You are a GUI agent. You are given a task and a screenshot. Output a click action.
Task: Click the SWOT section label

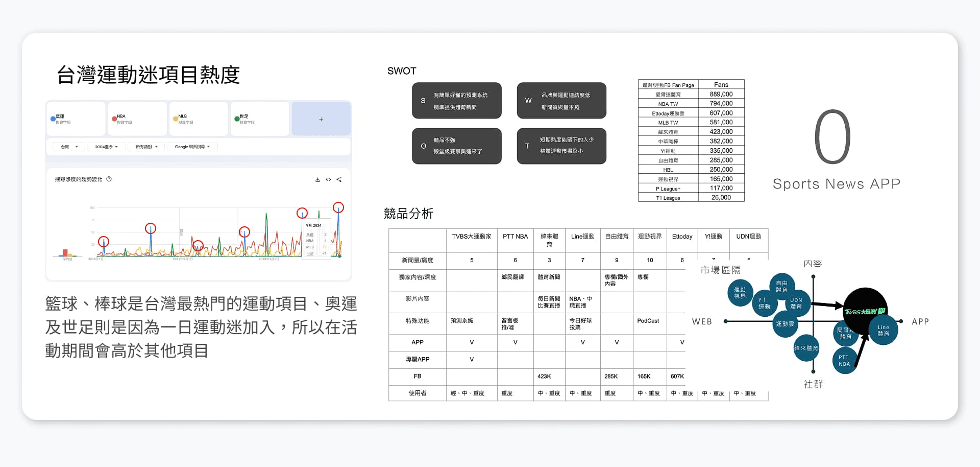(x=402, y=71)
